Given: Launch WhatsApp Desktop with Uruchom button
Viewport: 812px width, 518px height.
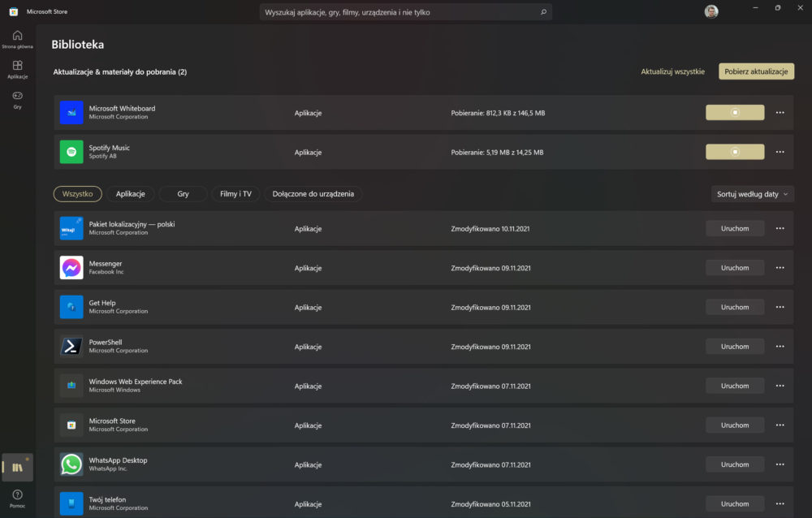Looking at the screenshot, I should 735,464.
